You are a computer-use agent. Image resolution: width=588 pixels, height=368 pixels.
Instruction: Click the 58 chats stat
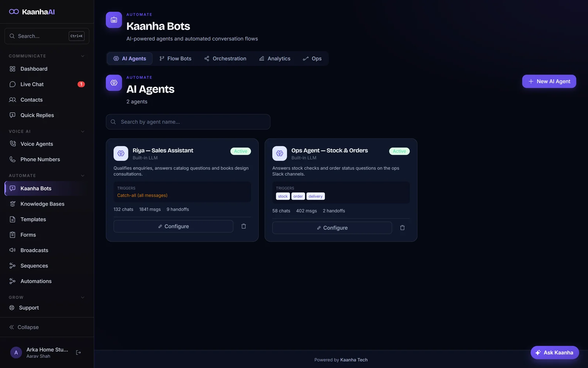click(281, 211)
